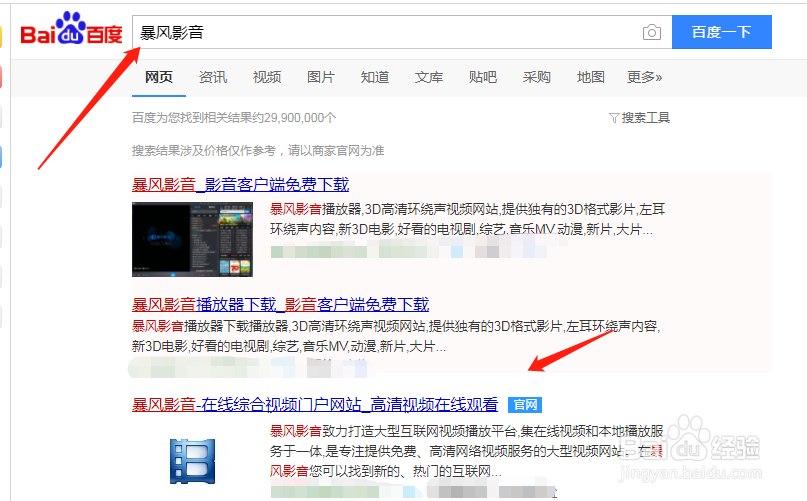
Task: Click description 暴风影音播放器,3D高清环绕声视频网站
Action: 467,219
